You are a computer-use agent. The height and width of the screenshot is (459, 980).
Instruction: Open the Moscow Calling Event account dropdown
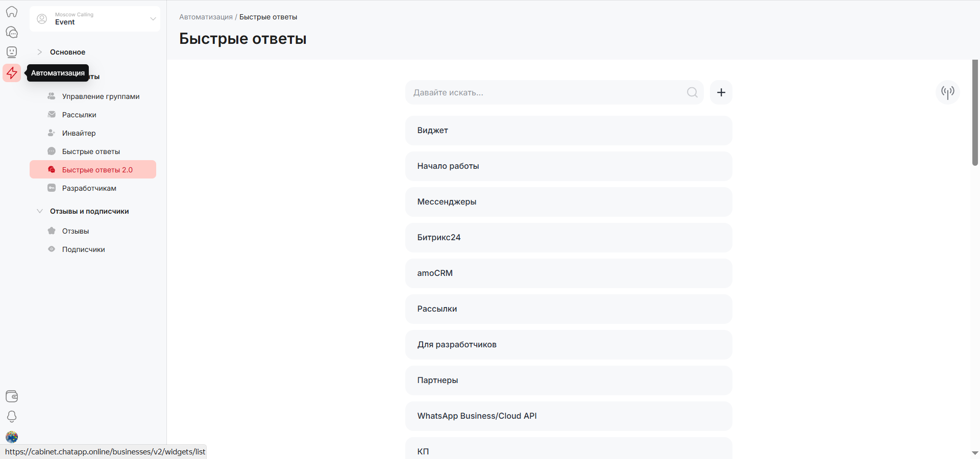pyautogui.click(x=95, y=19)
